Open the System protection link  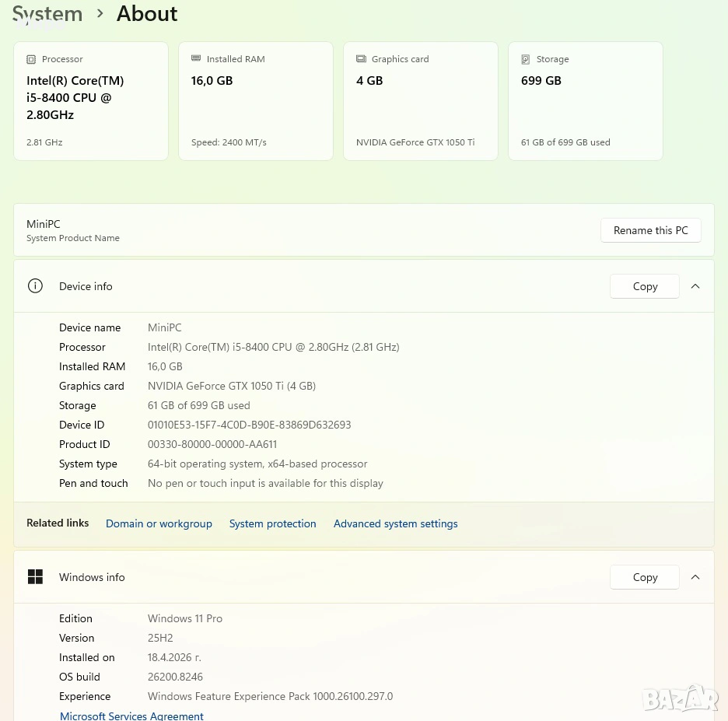pyautogui.click(x=272, y=523)
